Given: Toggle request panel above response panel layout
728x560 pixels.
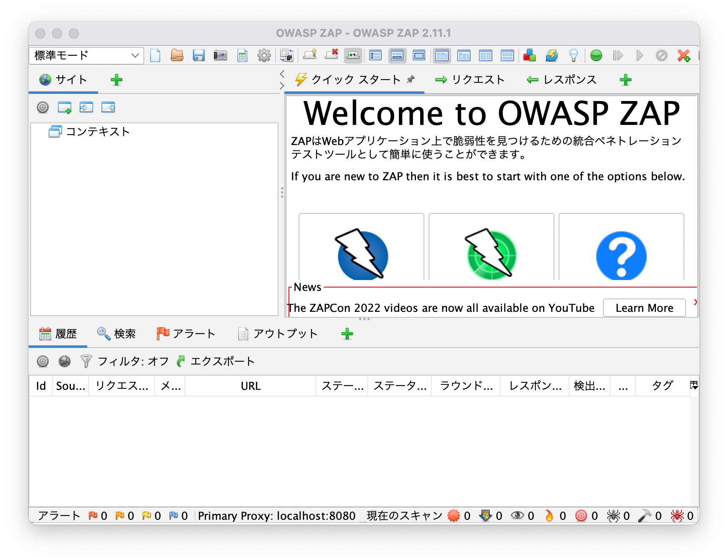Looking at the screenshot, I should [x=507, y=55].
